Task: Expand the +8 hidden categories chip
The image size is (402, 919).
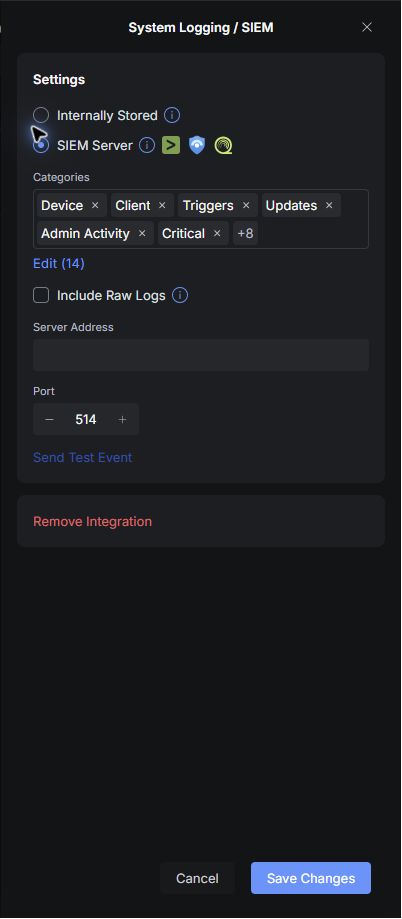Action: (246, 233)
